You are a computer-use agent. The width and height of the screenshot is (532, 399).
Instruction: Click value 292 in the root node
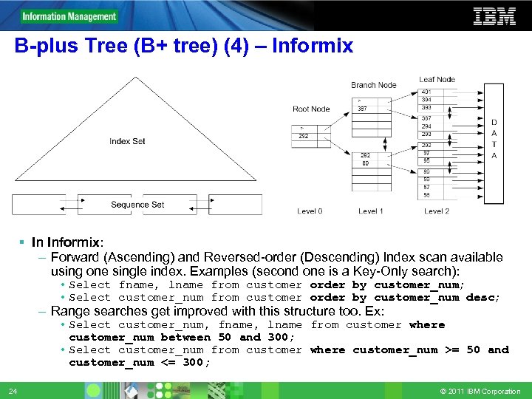pos(304,136)
